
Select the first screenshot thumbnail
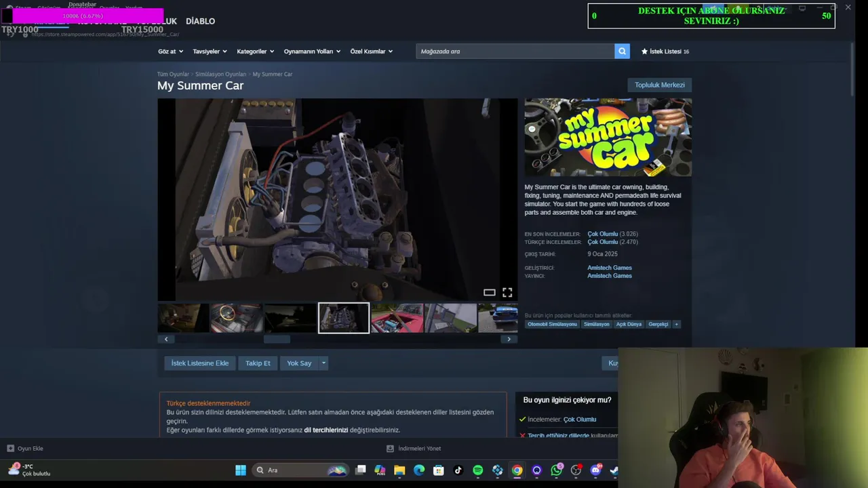click(x=183, y=318)
